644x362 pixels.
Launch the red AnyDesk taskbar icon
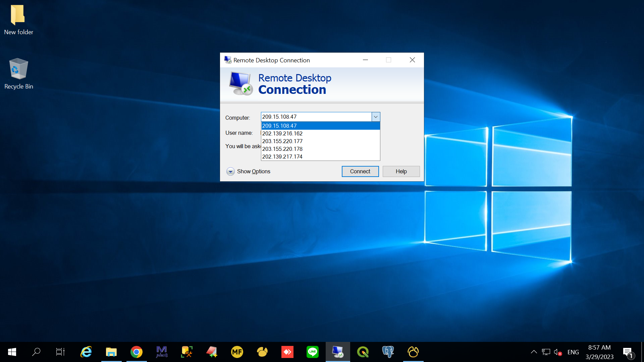pos(287,352)
